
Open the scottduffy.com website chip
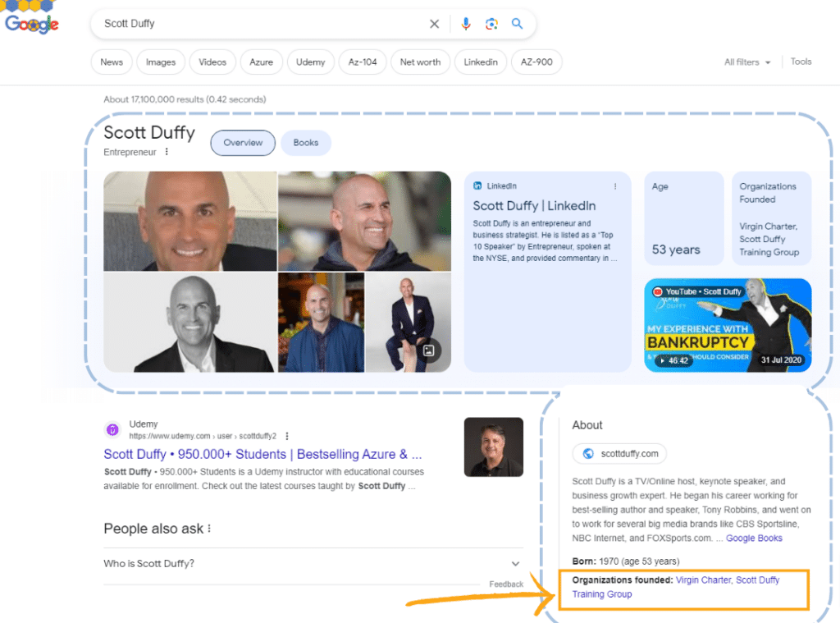[619, 454]
